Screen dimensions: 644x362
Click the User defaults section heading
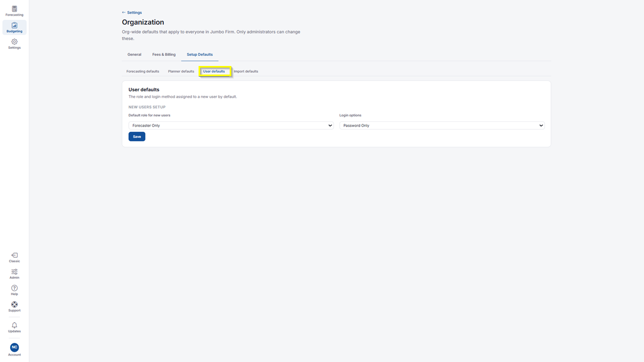click(144, 90)
